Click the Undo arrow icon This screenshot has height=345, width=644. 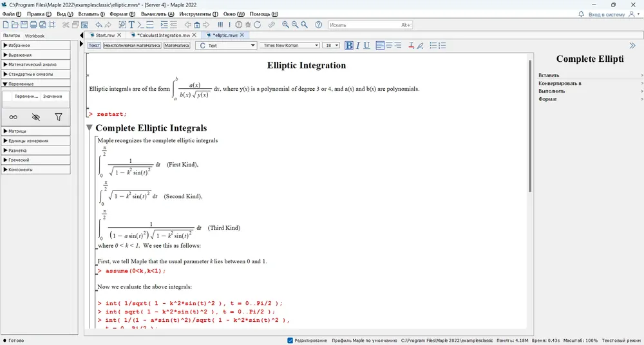point(99,24)
